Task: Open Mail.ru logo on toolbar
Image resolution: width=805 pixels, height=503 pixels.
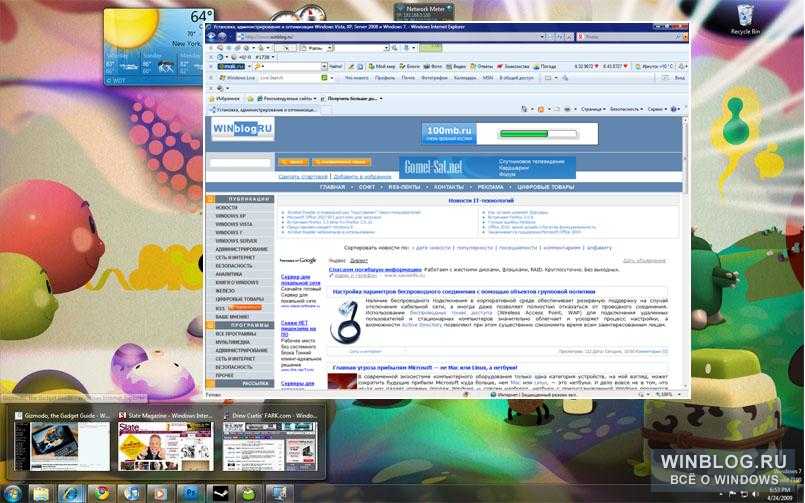Action: (x=231, y=67)
